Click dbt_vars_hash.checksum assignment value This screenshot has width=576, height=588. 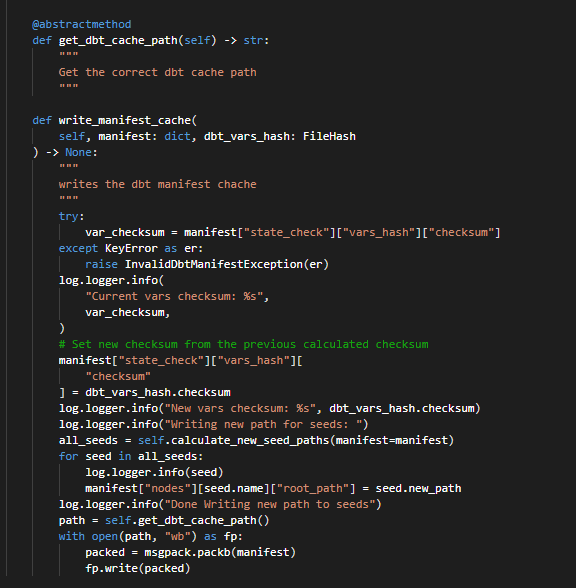pos(158,392)
